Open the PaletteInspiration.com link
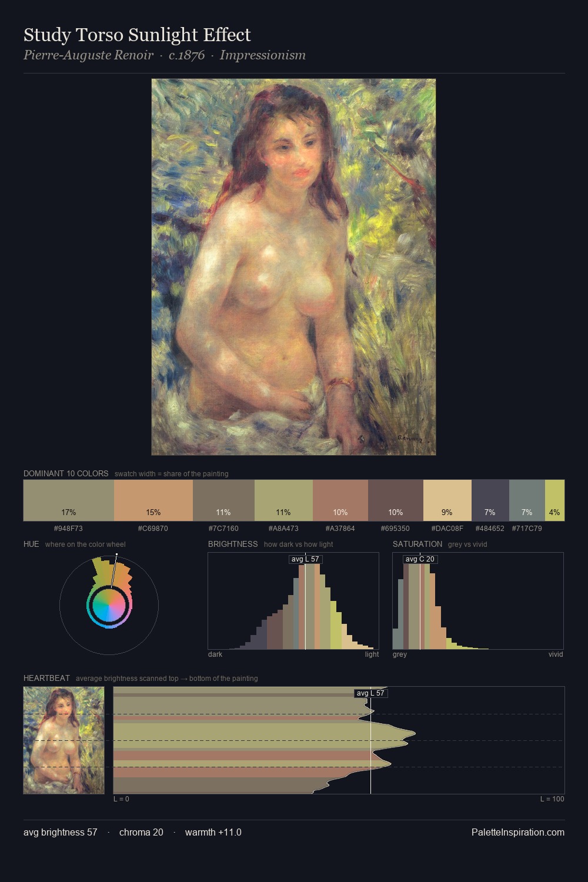This screenshot has height=882, width=588. [x=518, y=832]
